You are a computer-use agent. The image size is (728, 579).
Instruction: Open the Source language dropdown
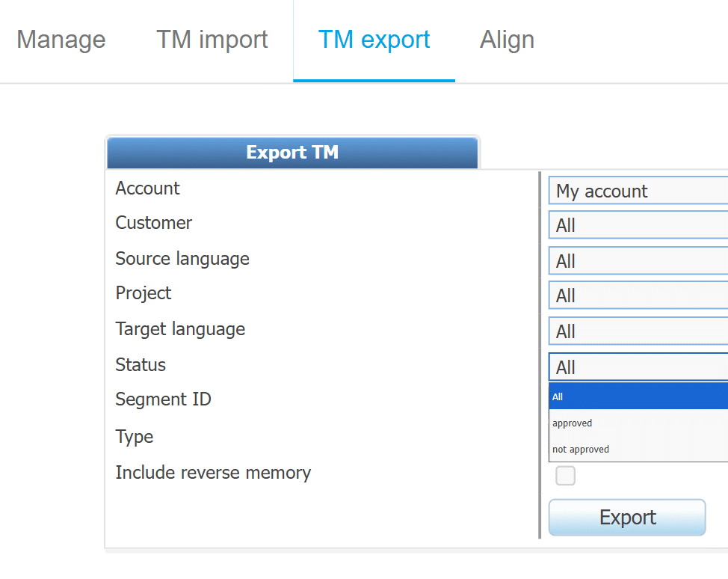pos(638,261)
